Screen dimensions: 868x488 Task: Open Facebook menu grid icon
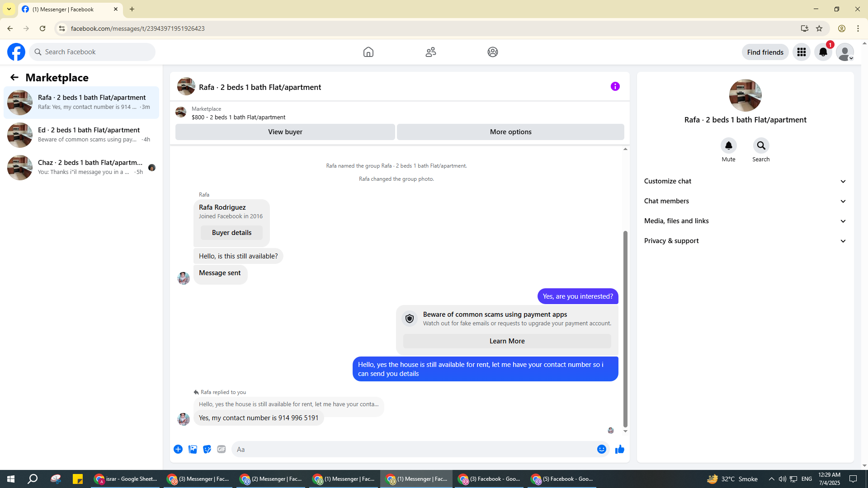[x=801, y=52]
